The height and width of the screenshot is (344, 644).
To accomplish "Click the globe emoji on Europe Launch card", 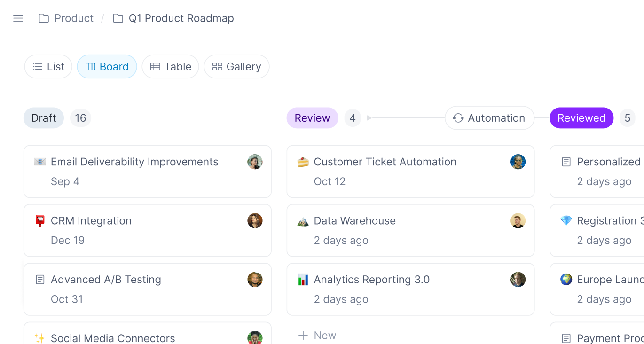I will (566, 280).
